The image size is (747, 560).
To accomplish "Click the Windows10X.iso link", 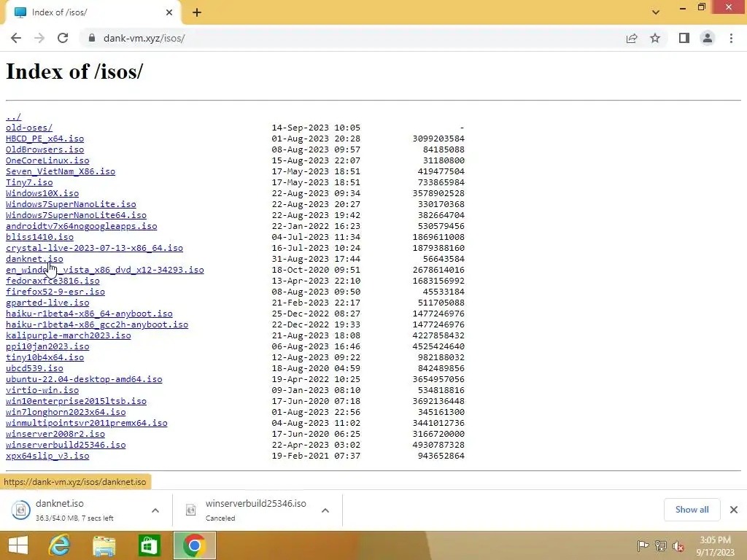I will 42,193.
